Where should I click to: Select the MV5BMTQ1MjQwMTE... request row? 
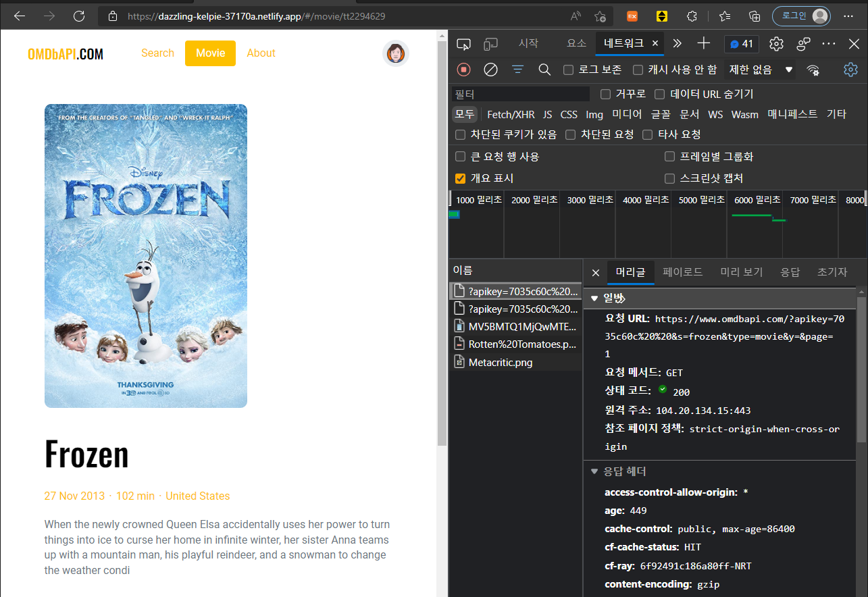[515, 326]
